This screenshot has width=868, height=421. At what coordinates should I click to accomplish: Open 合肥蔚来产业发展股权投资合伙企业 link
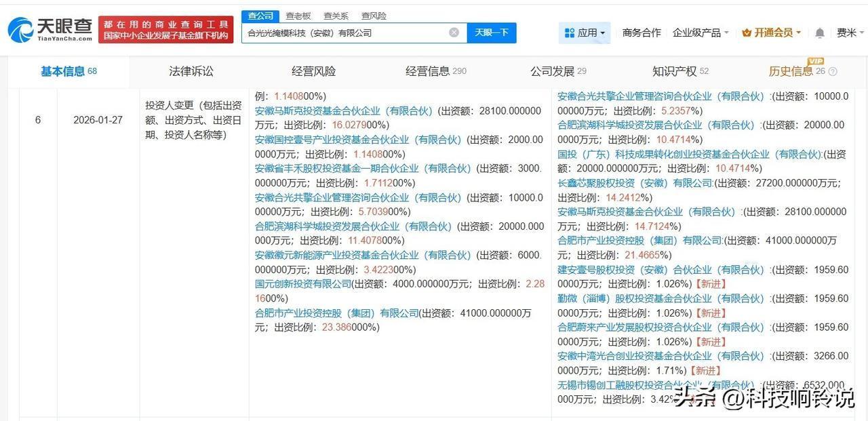tap(660, 327)
